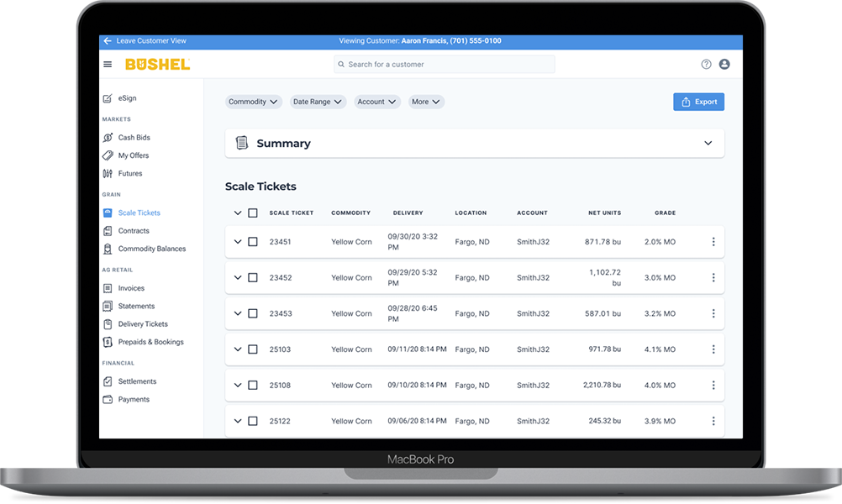The image size is (842, 504).
Task: Click the back arrow to leave customer view
Action: pyautogui.click(x=108, y=40)
